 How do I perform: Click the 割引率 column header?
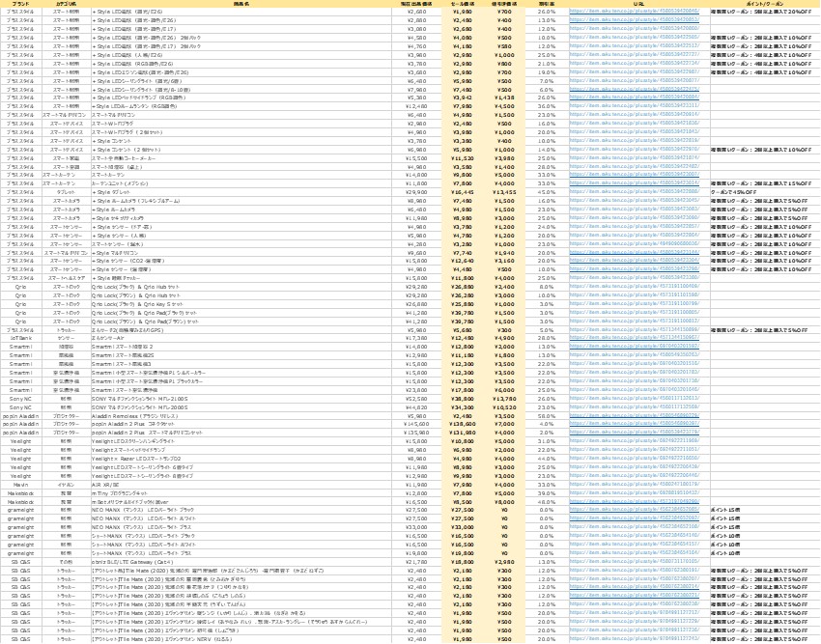[547, 4]
